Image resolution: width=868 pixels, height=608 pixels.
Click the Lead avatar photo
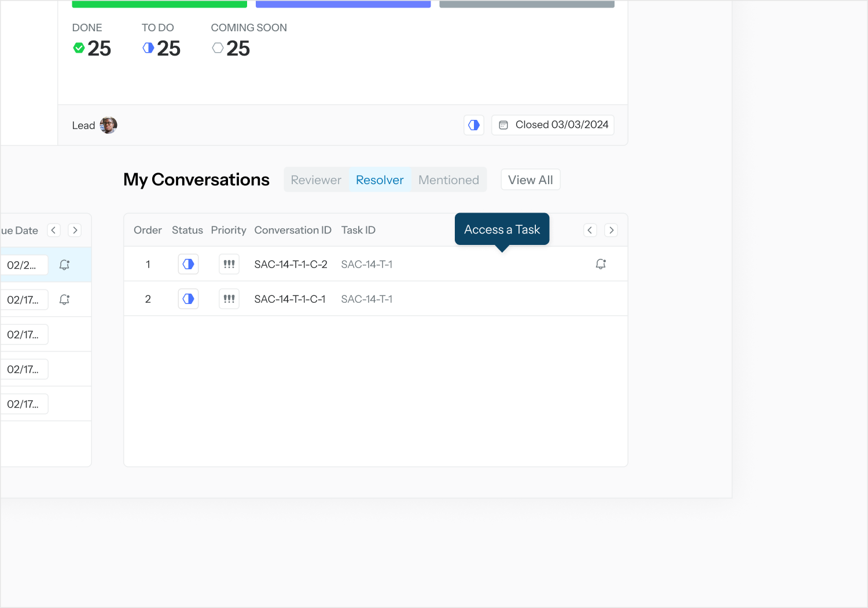pos(108,125)
